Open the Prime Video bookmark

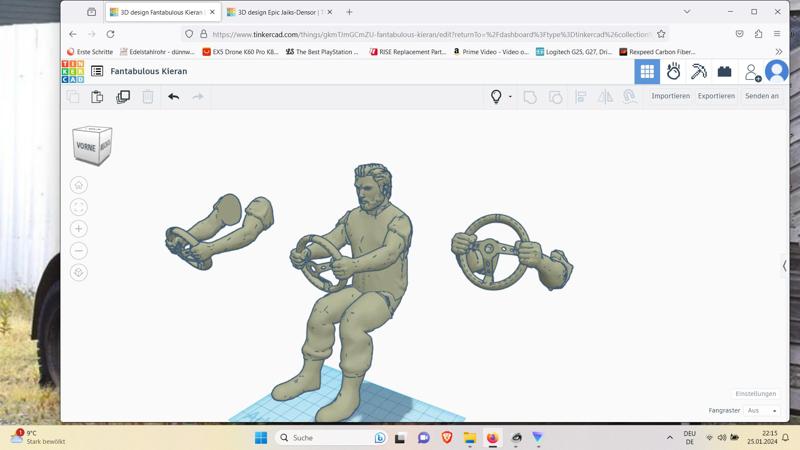(x=491, y=52)
